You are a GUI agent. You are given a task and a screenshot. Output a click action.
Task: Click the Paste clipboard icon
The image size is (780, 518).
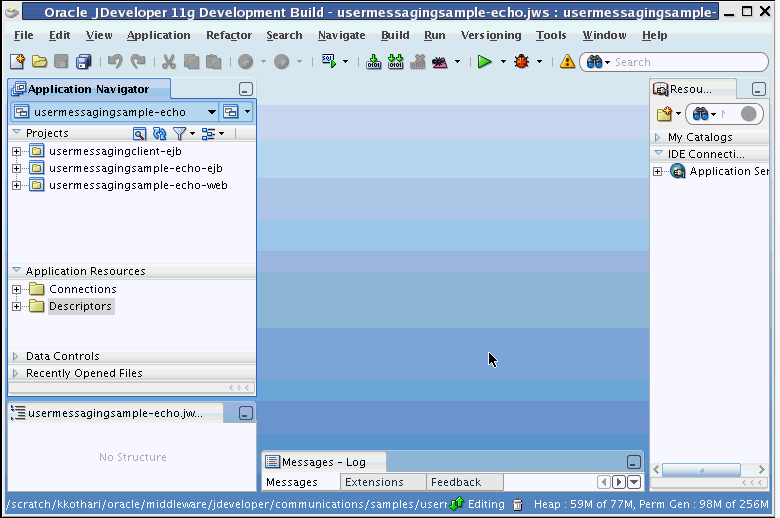[213, 62]
